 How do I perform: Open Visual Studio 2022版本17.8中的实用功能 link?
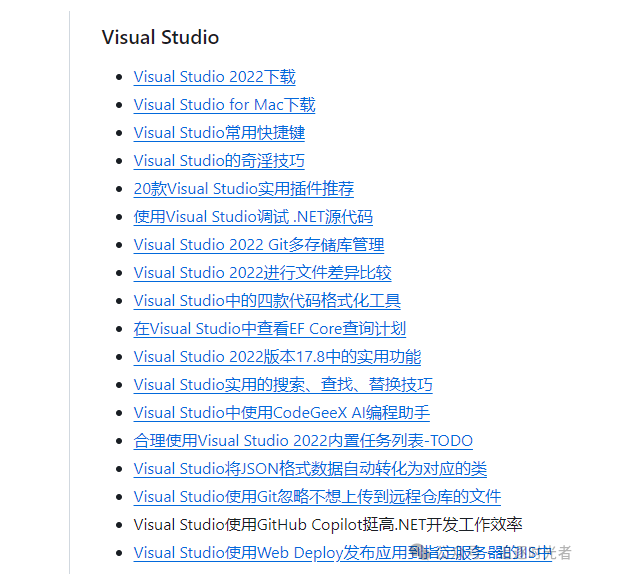click(277, 357)
